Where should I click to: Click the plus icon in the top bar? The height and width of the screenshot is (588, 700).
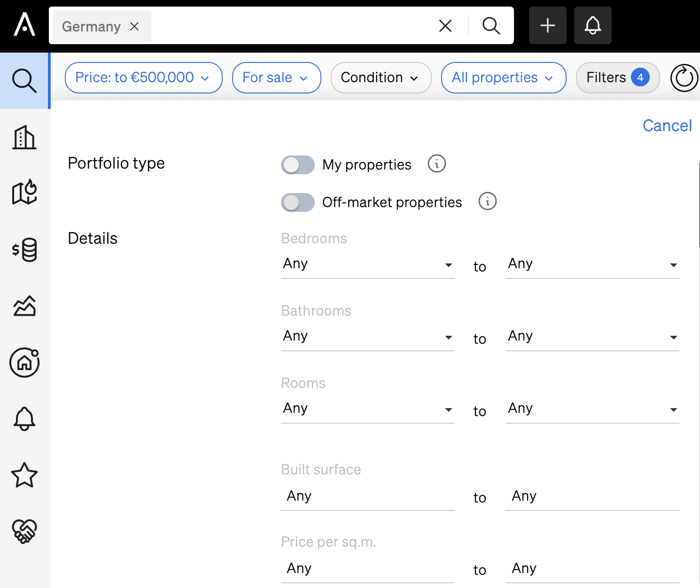(x=548, y=25)
